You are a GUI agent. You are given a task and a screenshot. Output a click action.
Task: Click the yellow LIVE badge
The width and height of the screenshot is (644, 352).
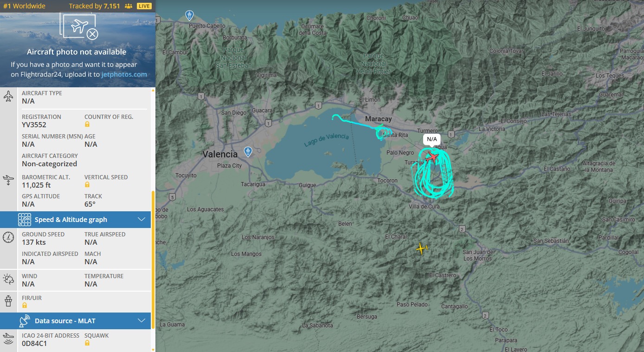(x=144, y=6)
